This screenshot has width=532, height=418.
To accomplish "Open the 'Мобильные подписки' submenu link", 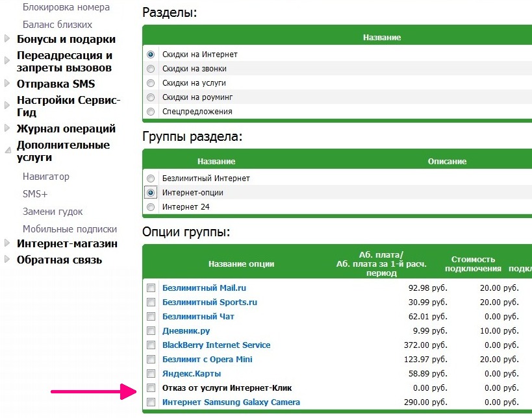I will [70, 229].
